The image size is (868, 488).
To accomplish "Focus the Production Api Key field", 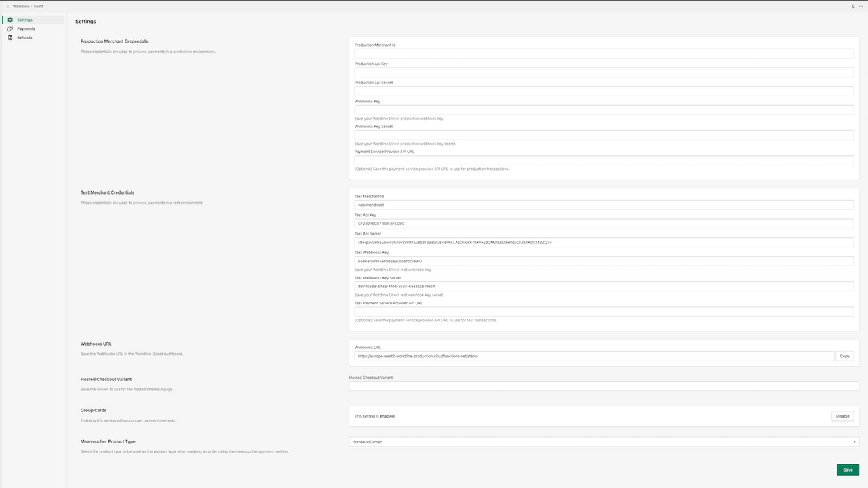I will coord(604,73).
